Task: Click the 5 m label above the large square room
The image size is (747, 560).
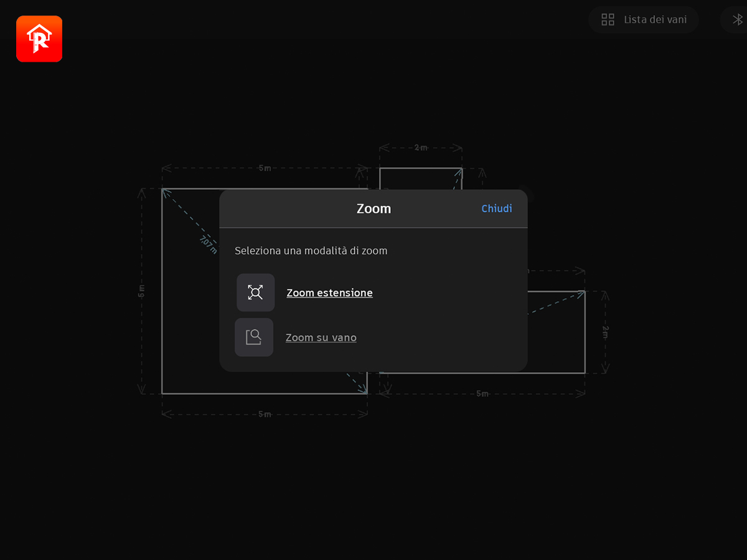Action: 265,168
